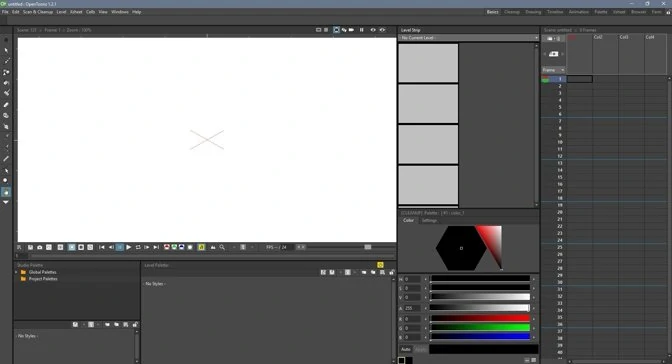Click the Define Sub-camera icon
This screenshot has height=364, width=672.
[x=60, y=247]
